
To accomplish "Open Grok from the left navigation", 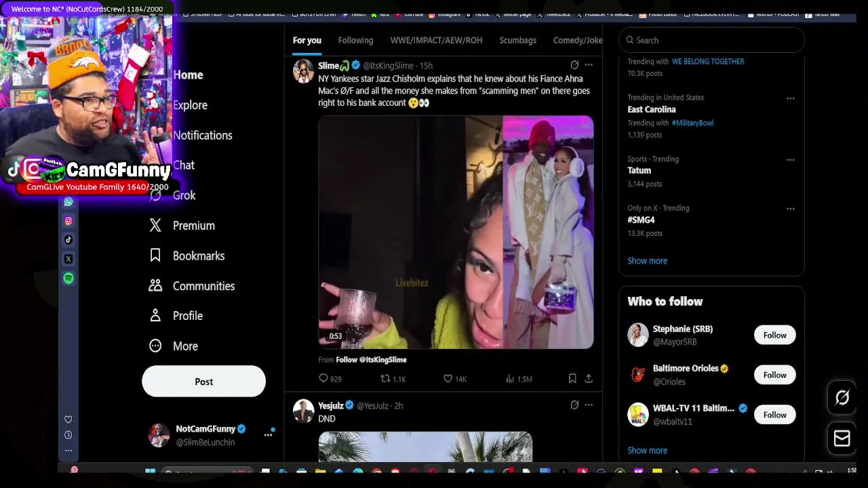I will pos(184,195).
